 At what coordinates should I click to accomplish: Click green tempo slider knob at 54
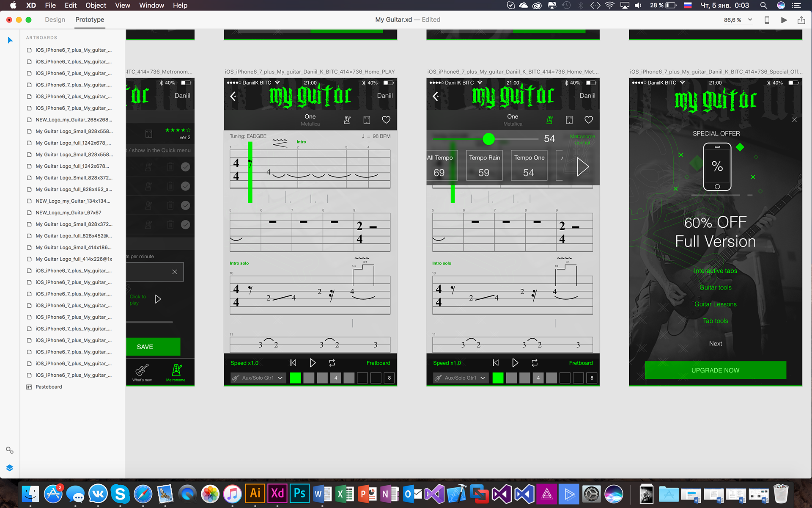[488, 138]
